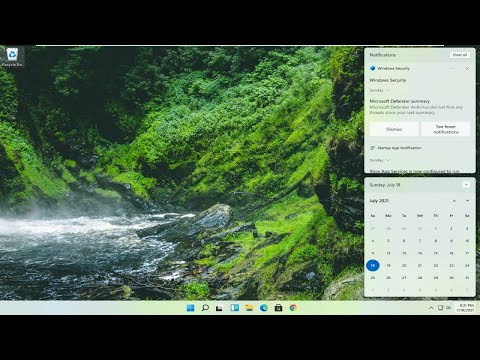Go to previous month in calendar

(x=454, y=201)
